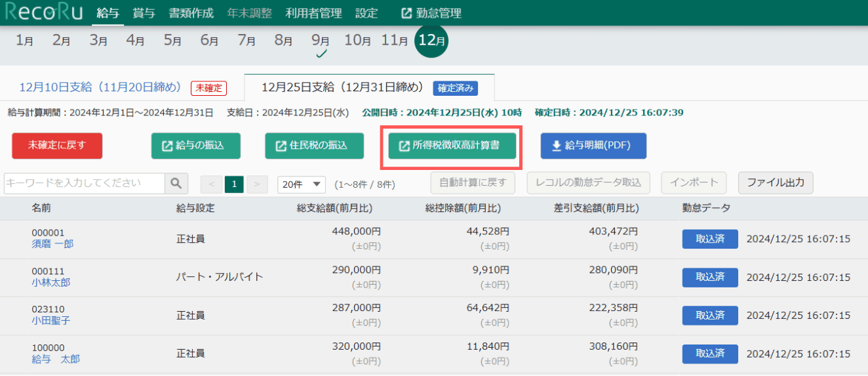The width and height of the screenshot is (868, 376).
Task: Select the 10月 month
Action: (358, 41)
